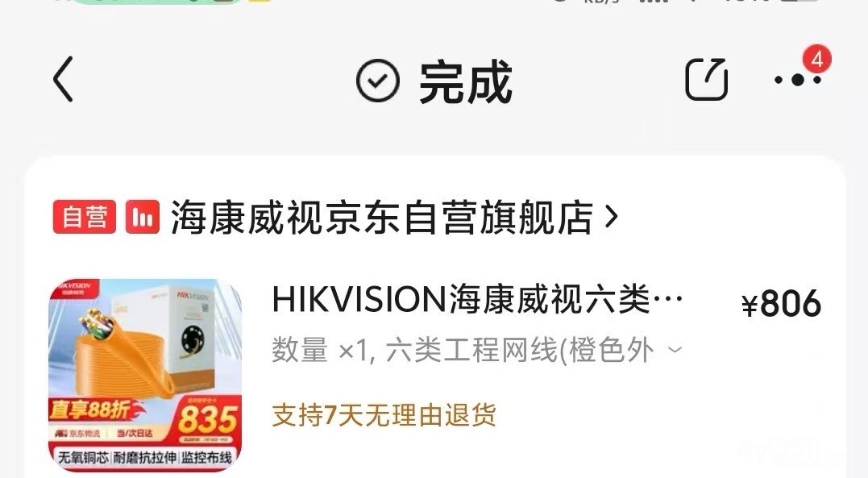View the 支持7天无理由退货 return policy
Viewport: 868px width, 478px height.
[x=384, y=415]
